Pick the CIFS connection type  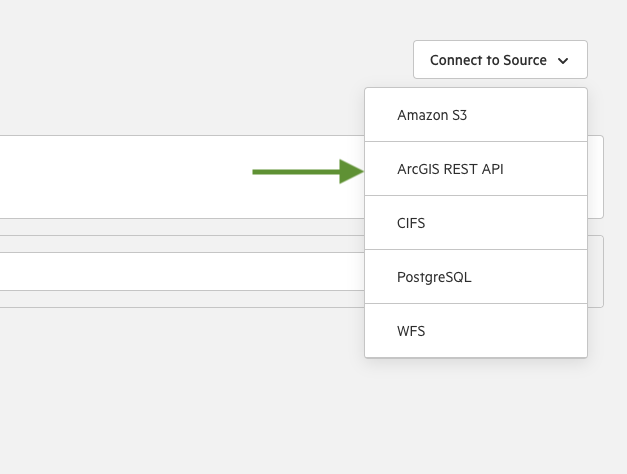pyautogui.click(x=476, y=223)
